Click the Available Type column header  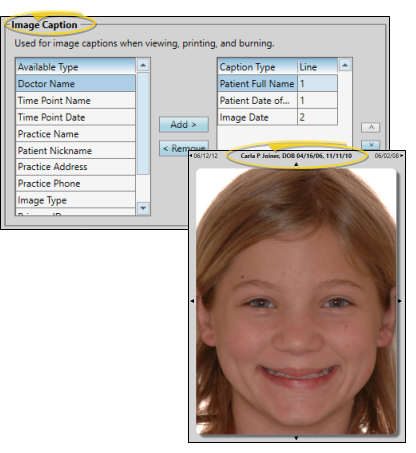tap(76, 67)
